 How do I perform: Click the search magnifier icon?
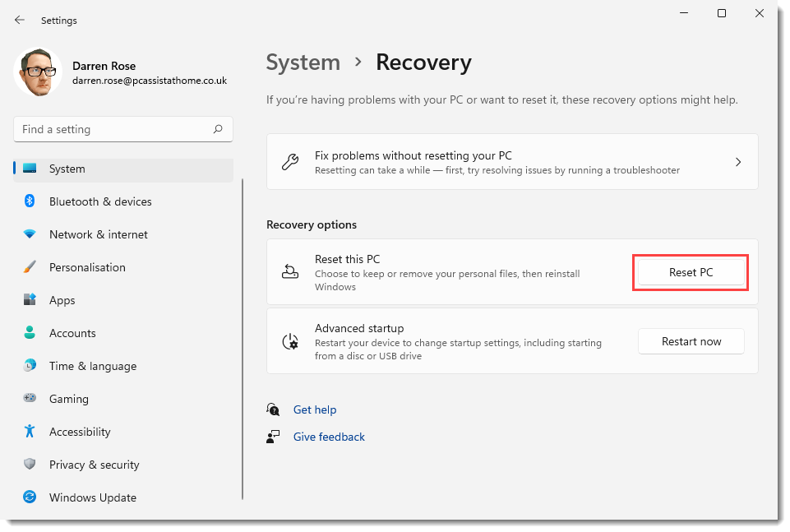218,129
